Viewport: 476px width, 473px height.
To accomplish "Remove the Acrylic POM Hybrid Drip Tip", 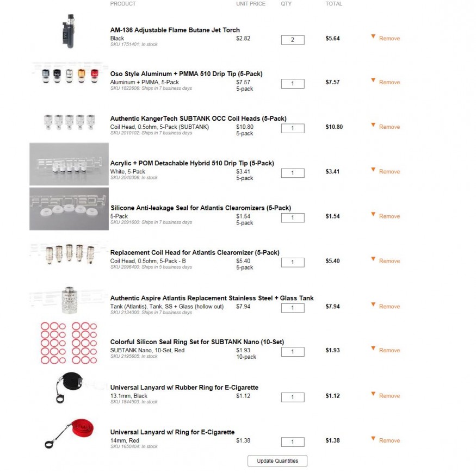I will [x=389, y=172].
